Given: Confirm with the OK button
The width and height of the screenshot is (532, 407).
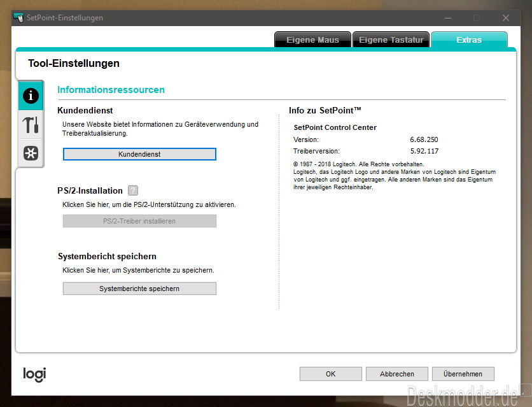Looking at the screenshot, I should click(330, 374).
